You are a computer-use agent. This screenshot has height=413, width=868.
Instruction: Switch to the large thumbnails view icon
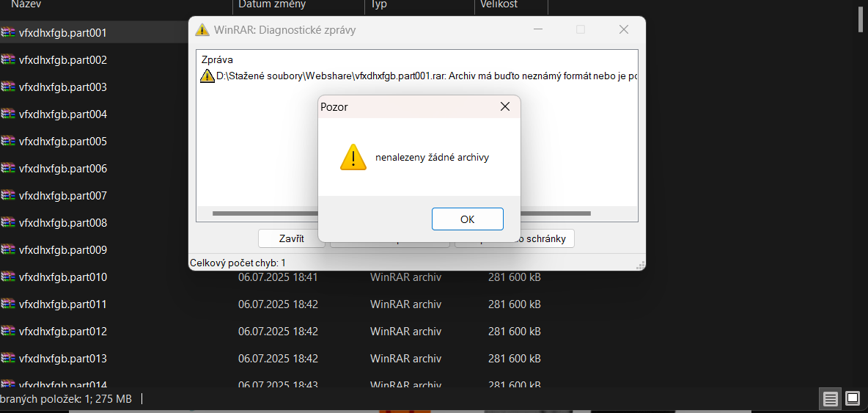tap(853, 398)
